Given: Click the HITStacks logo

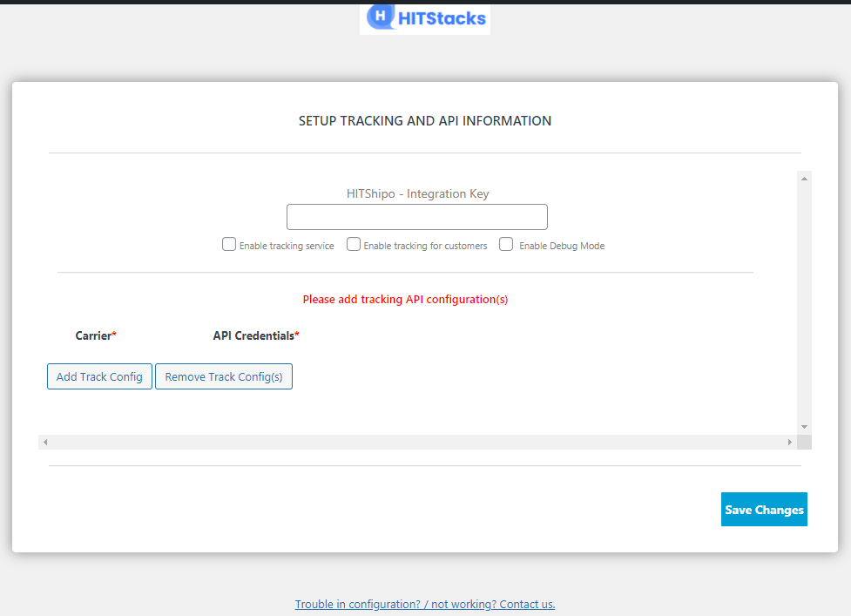Looking at the screenshot, I should coord(425,18).
